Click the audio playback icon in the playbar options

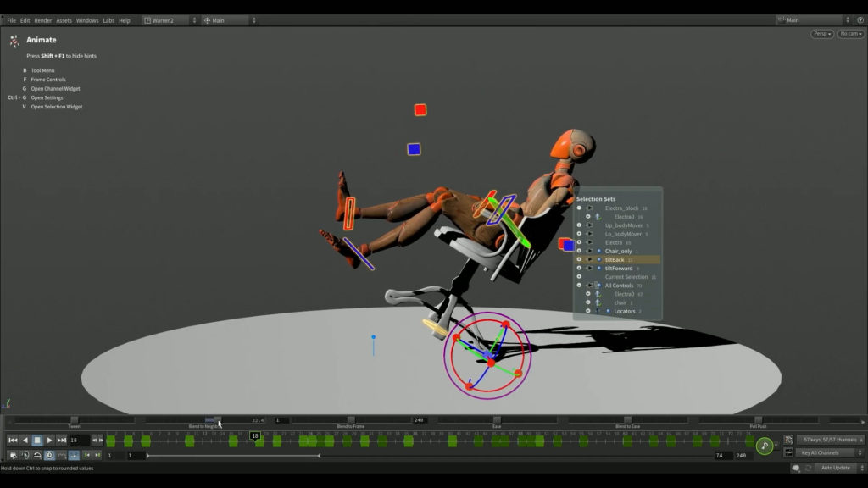25,455
